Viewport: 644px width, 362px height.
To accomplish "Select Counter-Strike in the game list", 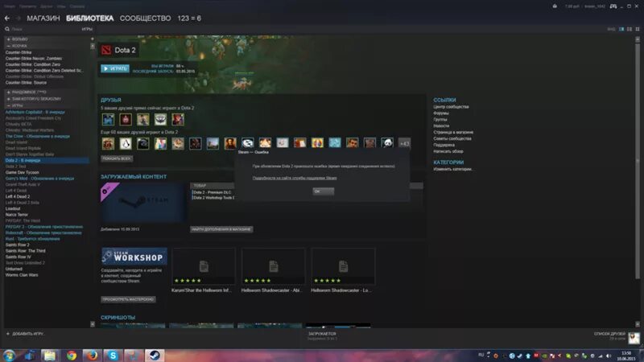I will click(19, 52).
